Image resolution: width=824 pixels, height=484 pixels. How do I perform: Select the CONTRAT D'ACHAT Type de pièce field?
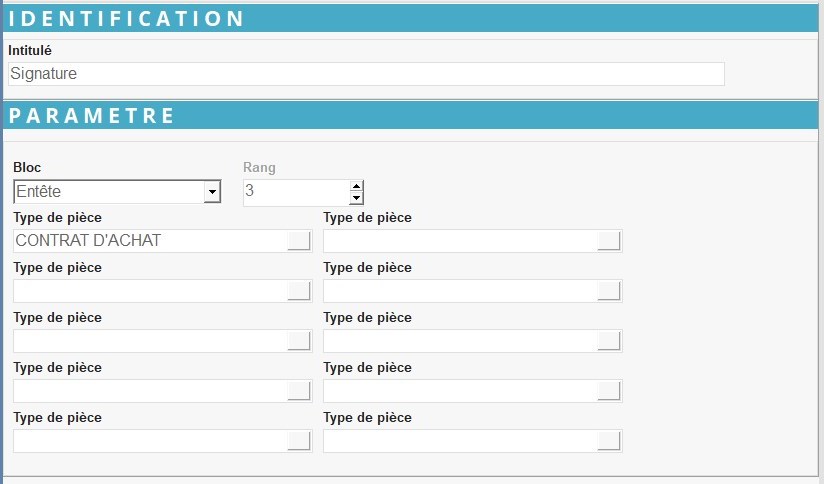[x=150, y=241]
